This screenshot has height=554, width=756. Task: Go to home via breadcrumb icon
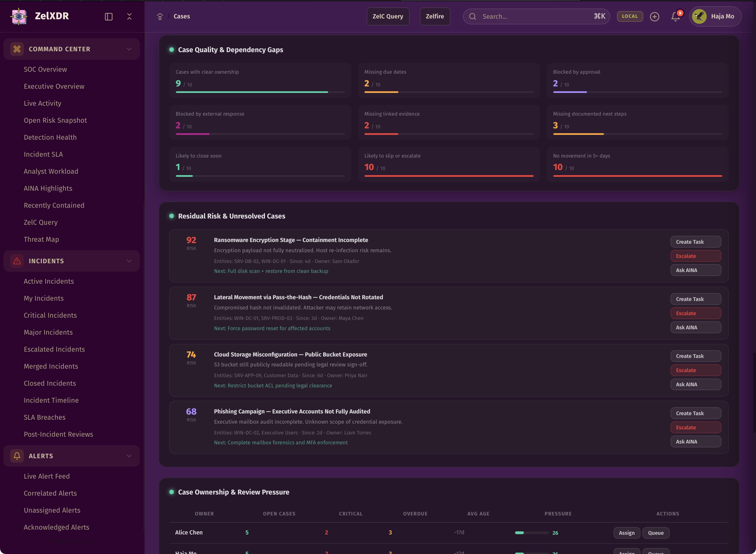[x=160, y=16]
